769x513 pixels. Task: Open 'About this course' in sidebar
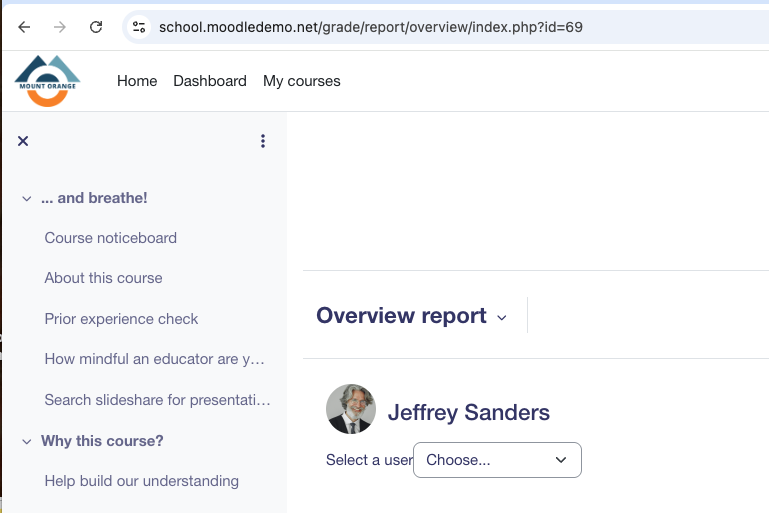pyautogui.click(x=103, y=278)
